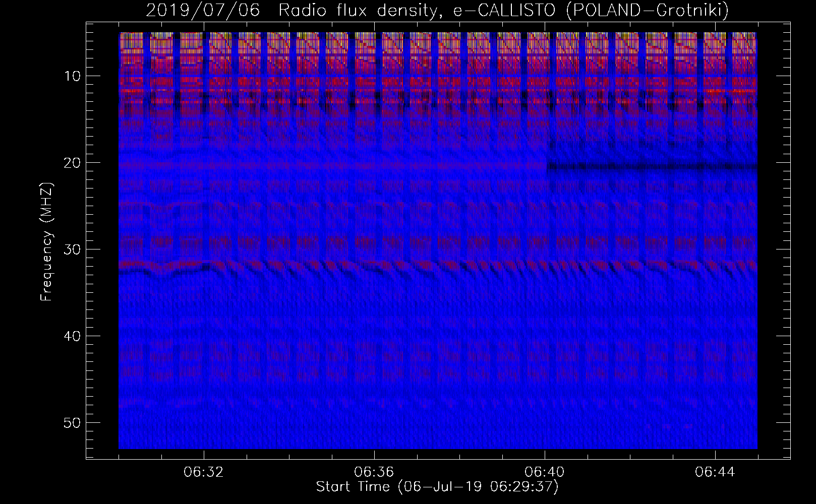Click the 40 MHz frequency tick label
Viewport: 816px width, 504px height.
coord(72,336)
